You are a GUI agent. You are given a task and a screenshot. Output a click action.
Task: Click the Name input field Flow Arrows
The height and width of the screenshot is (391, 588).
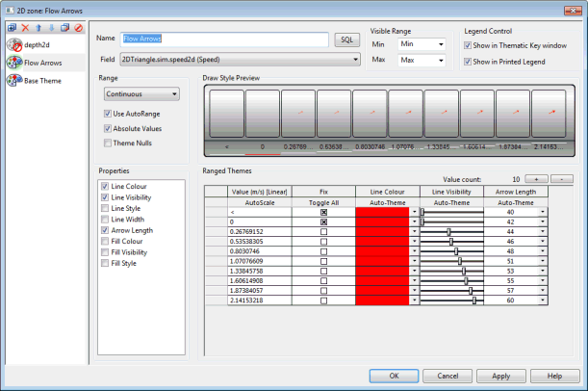tap(224, 39)
